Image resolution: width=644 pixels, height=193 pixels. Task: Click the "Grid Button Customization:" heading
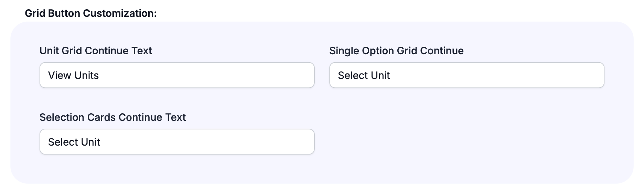(x=91, y=13)
